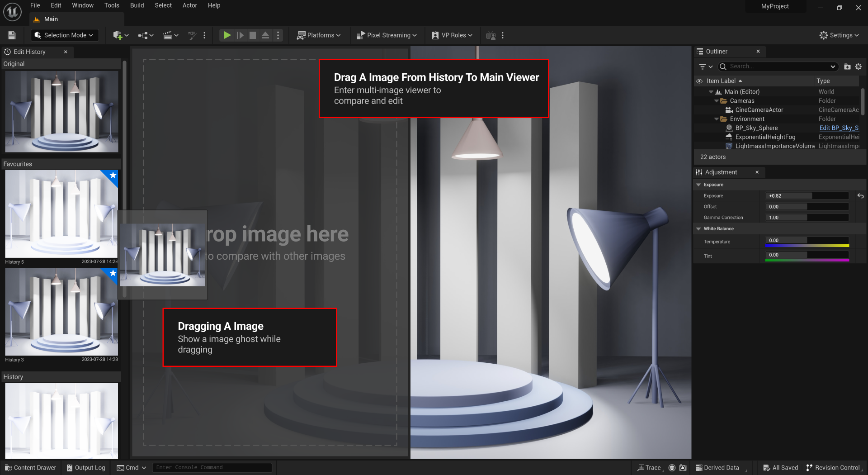Select the Original image thumbnail
The width and height of the screenshot is (868, 475).
tap(61, 111)
